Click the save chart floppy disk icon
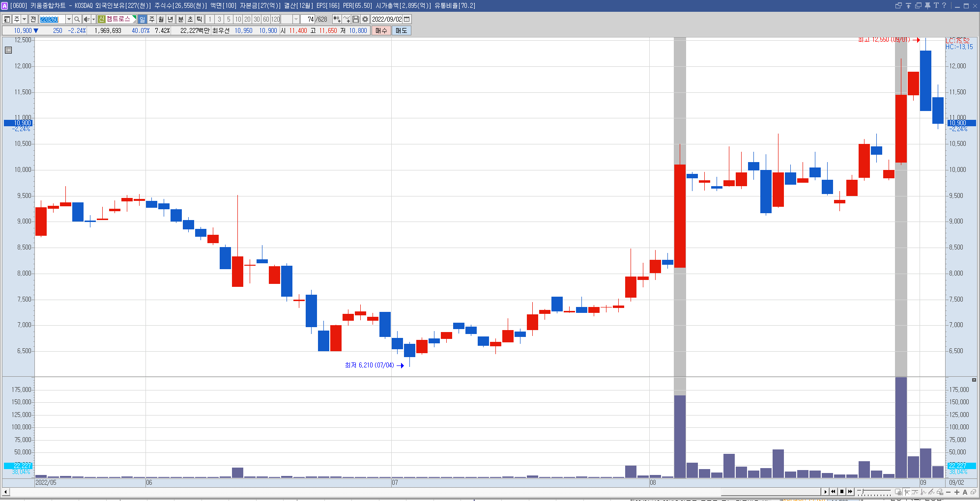980x501 pixels. (x=356, y=19)
